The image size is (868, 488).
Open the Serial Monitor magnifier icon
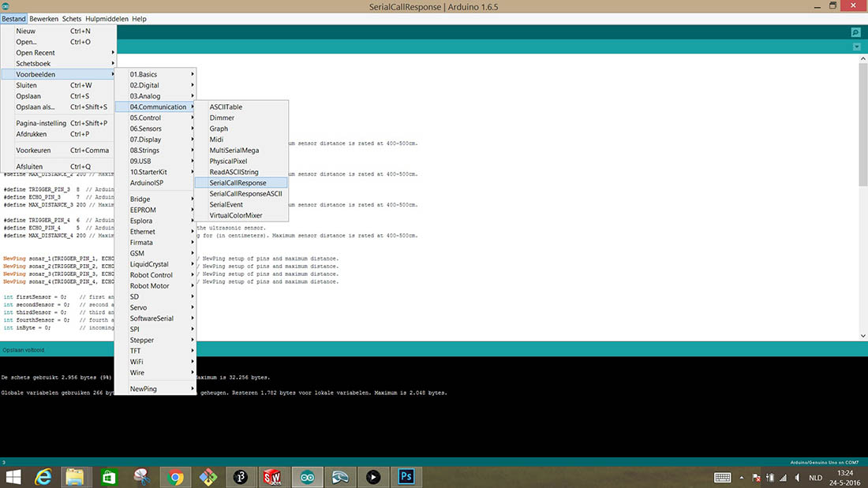[856, 32]
